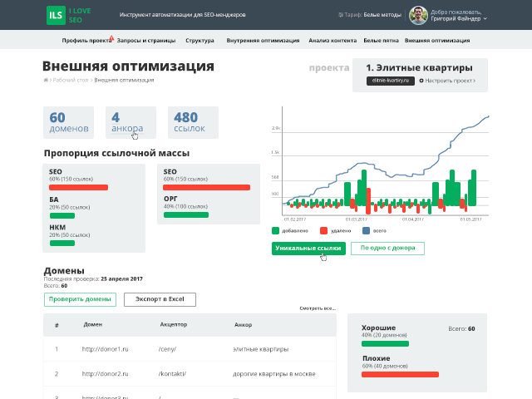The height and width of the screenshot is (399, 532).
Task: Click the 01.03.2017 chart axis label
Action: pyautogui.click(x=357, y=219)
